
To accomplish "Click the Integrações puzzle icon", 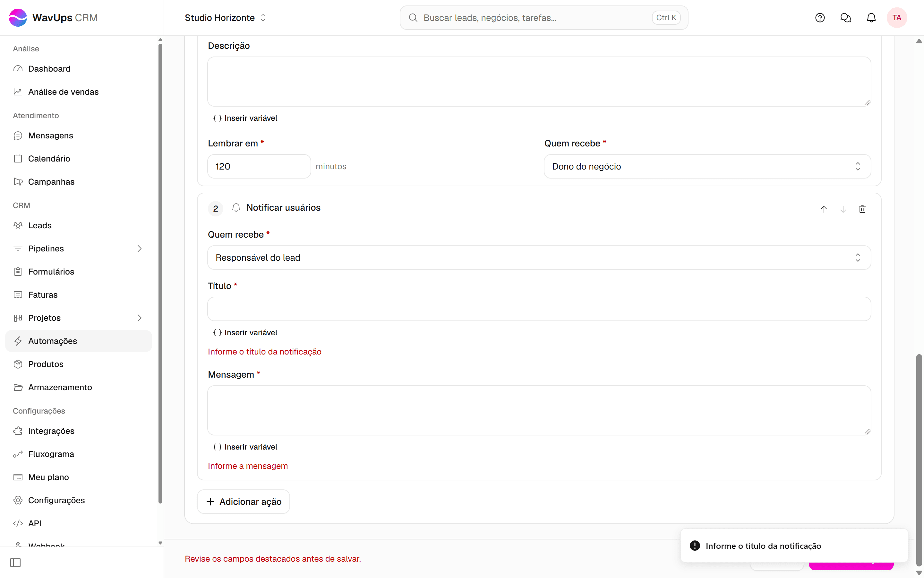I will coord(18,431).
